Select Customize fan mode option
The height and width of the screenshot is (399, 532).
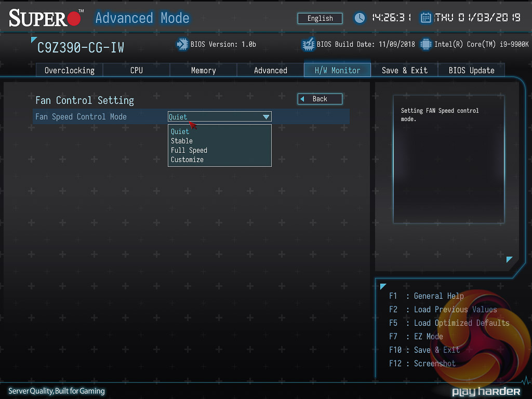tap(187, 159)
